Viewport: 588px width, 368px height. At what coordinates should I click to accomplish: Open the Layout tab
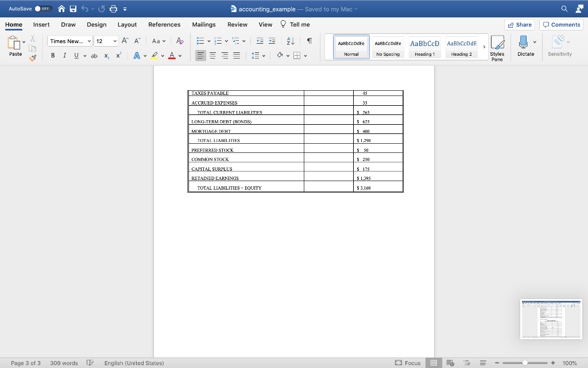click(x=127, y=24)
